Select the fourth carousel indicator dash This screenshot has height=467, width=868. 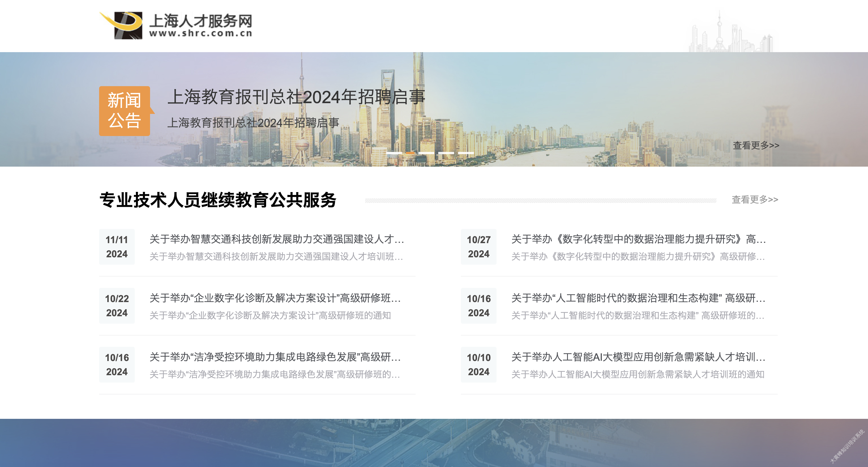click(x=446, y=153)
